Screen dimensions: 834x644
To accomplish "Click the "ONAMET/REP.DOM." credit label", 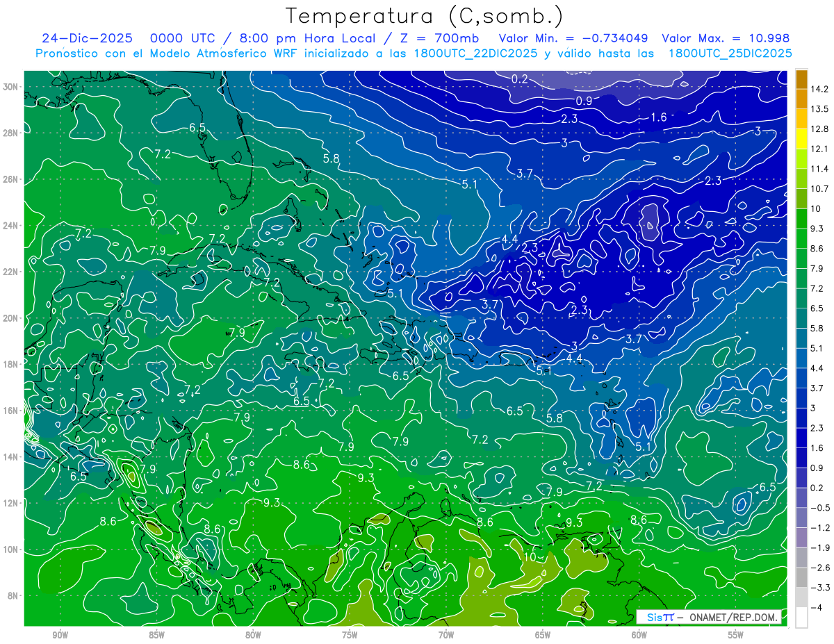I will [x=733, y=617].
